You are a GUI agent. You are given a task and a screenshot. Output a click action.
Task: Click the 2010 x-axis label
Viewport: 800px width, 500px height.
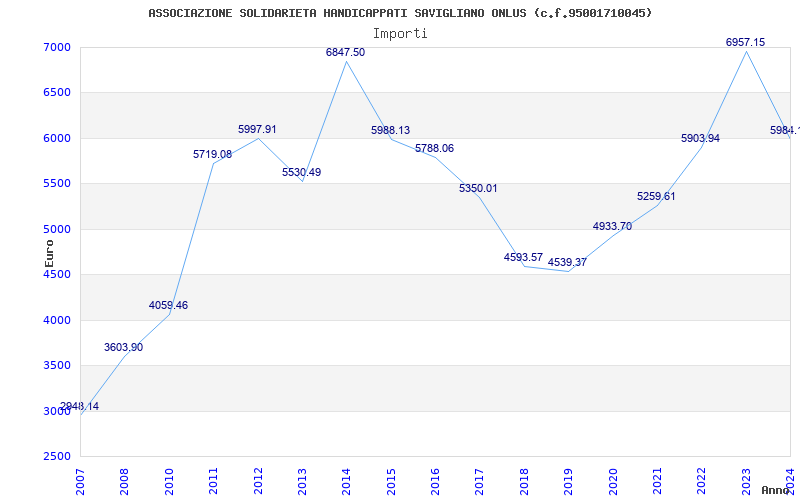169,481
